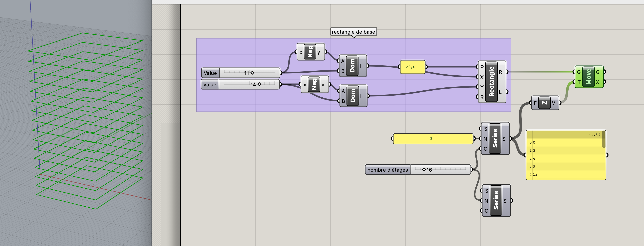Select the Rectangle component

491,82
